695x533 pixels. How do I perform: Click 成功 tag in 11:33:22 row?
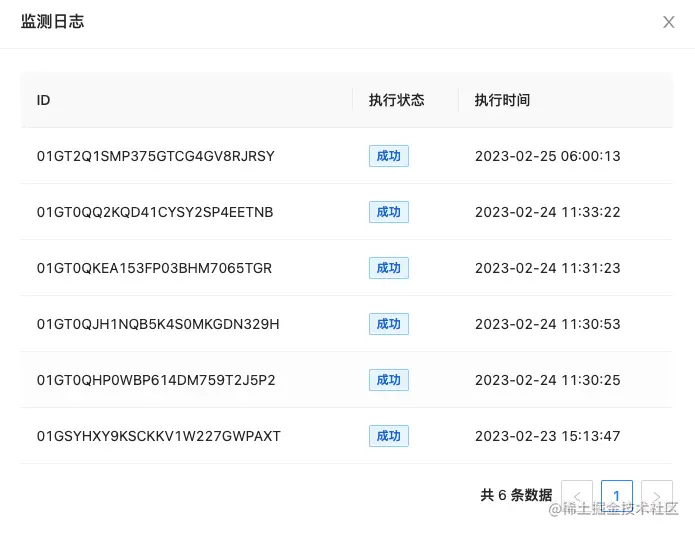(x=389, y=212)
